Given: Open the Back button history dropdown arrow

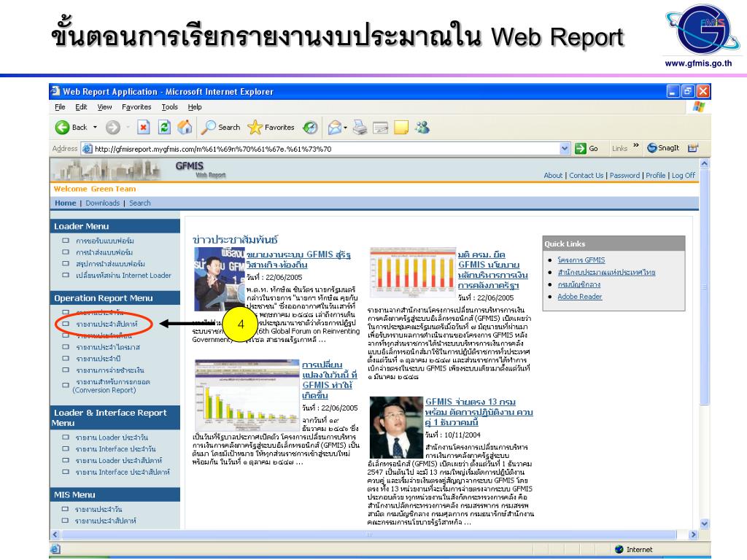Looking at the screenshot, I should (x=95, y=127).
